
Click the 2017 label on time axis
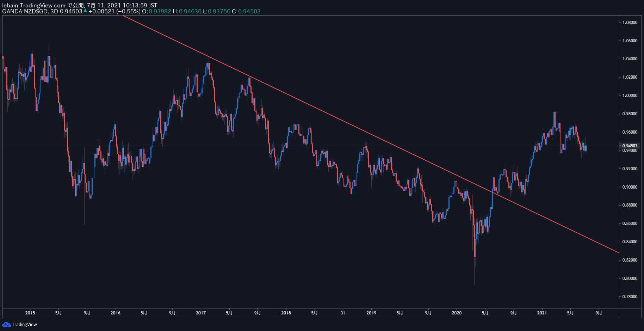pos(201,313)
